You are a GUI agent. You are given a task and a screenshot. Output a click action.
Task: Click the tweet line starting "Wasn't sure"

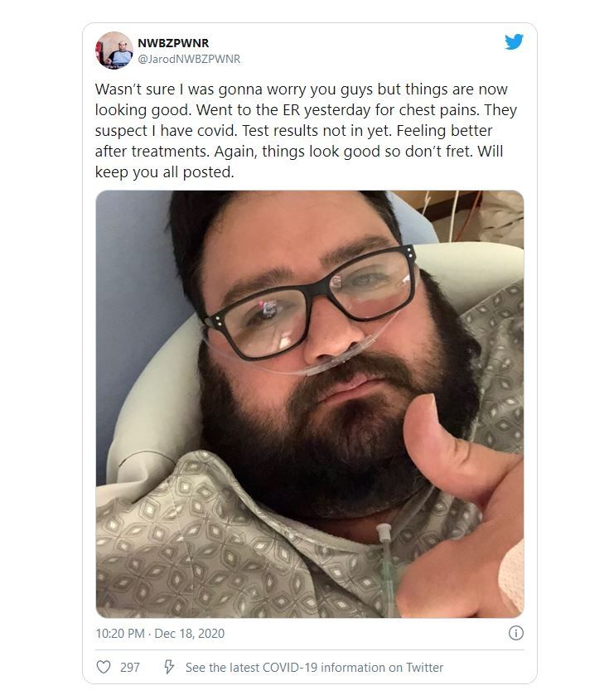coord(302,89)
